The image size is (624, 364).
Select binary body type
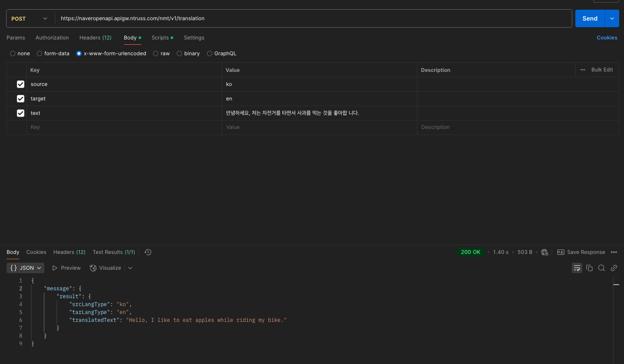[x=188, y=54]
